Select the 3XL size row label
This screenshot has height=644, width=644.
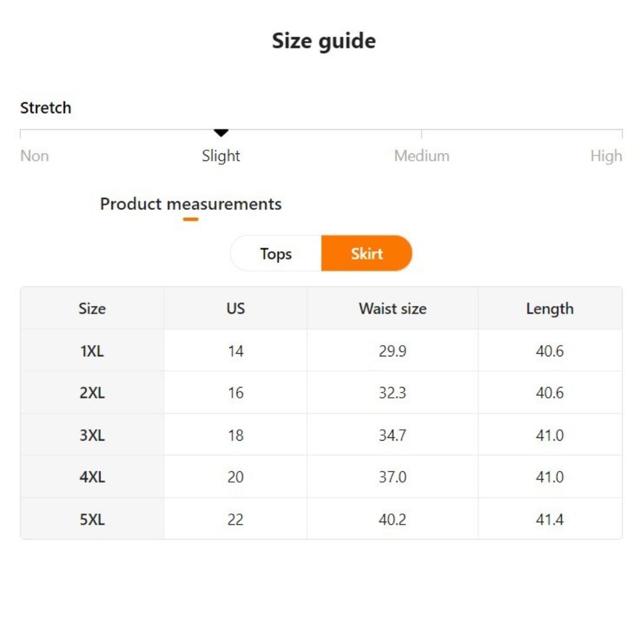tap(92, 435)
